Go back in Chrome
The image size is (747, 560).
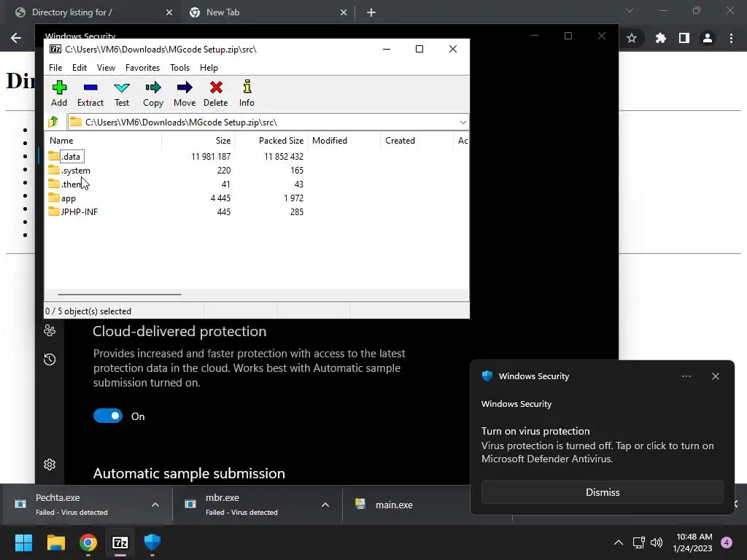[16, 38]
